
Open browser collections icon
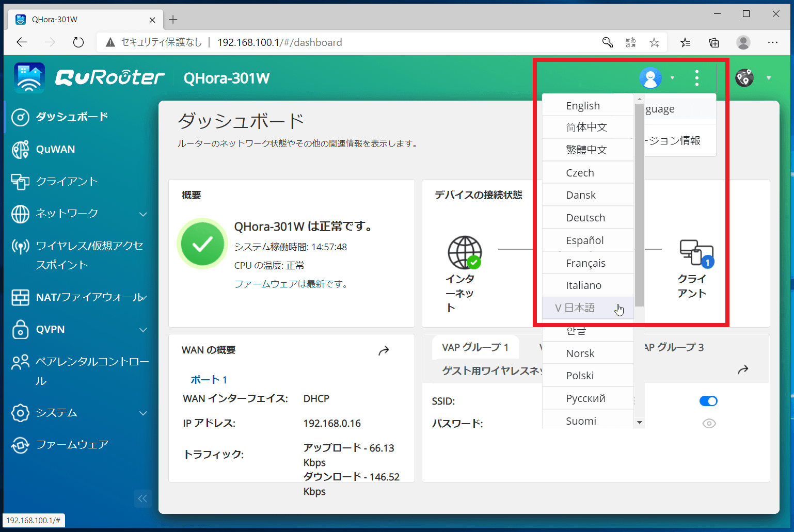[714, 42]
